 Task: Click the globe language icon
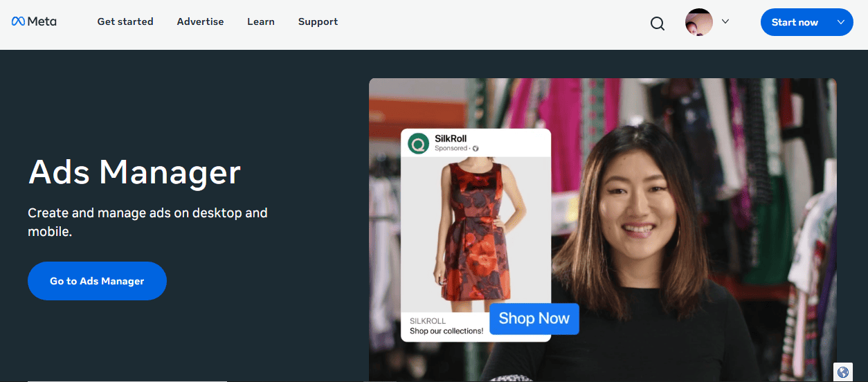click(x=843, y=372)
